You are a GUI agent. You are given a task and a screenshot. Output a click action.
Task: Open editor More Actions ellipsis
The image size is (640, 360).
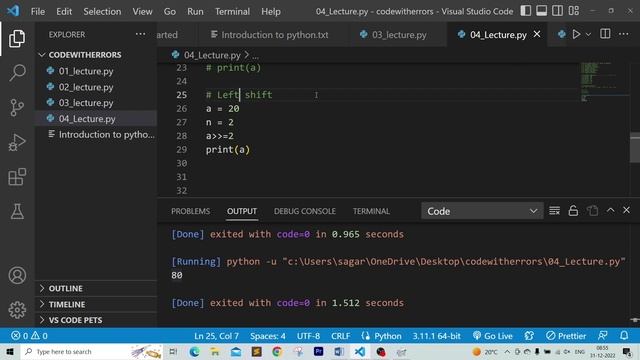(624, 34)
